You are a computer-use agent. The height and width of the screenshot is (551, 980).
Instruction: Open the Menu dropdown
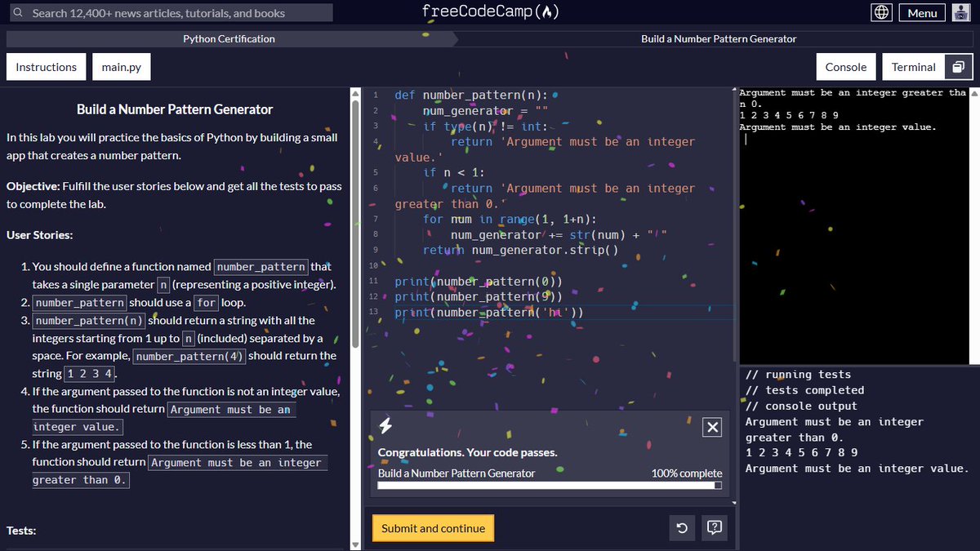(x=921, y=12)
